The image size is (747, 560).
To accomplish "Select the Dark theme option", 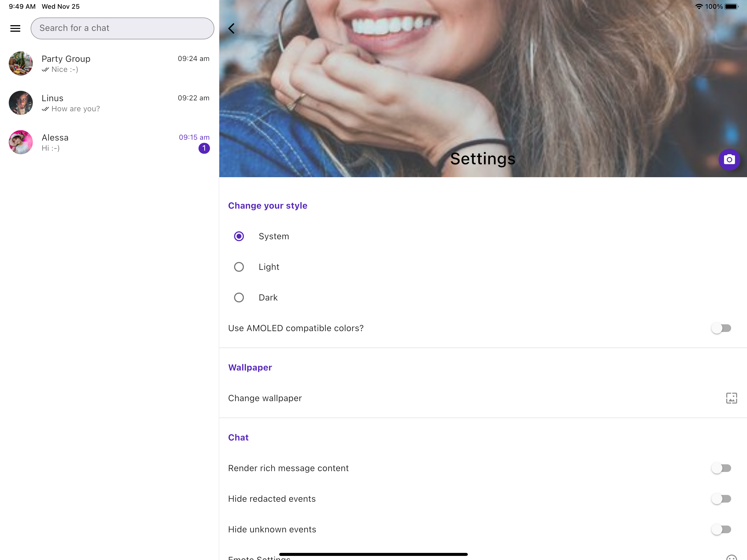I will tap(239, 297).
